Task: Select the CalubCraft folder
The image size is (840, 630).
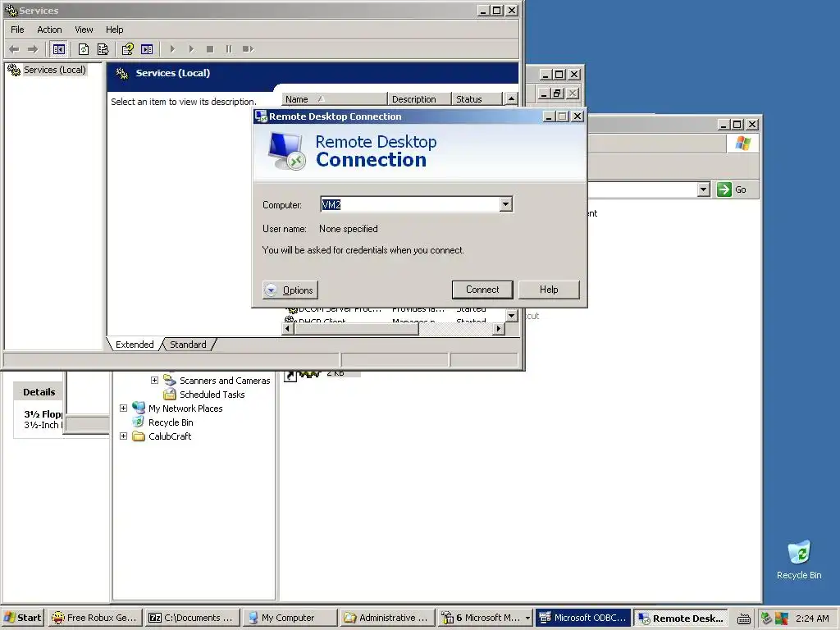Action: [x=169, y=436]
